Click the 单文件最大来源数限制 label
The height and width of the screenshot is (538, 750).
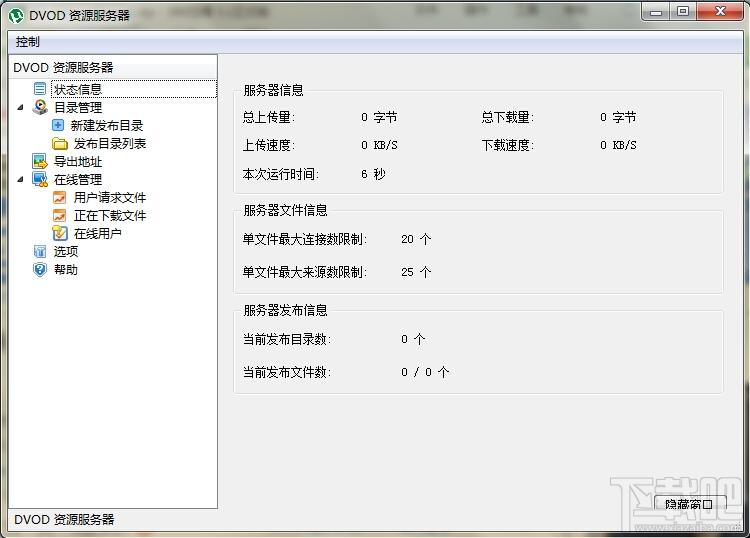(x=305, y=272)
